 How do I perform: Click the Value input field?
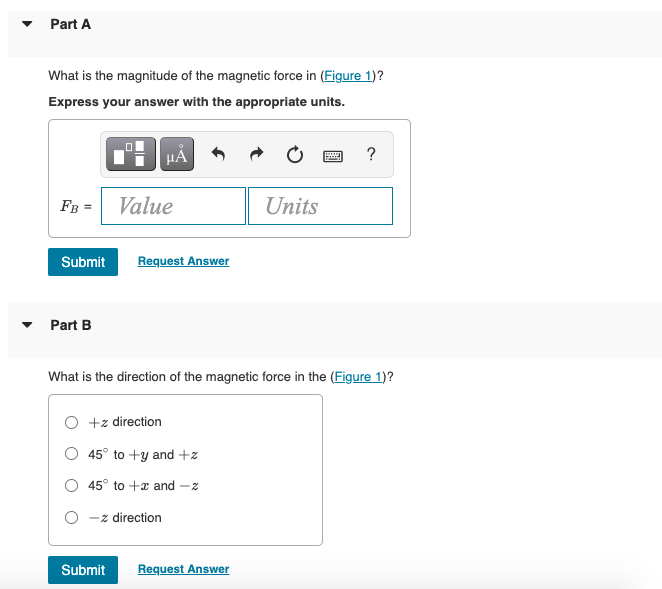click(x=174, y=206)
